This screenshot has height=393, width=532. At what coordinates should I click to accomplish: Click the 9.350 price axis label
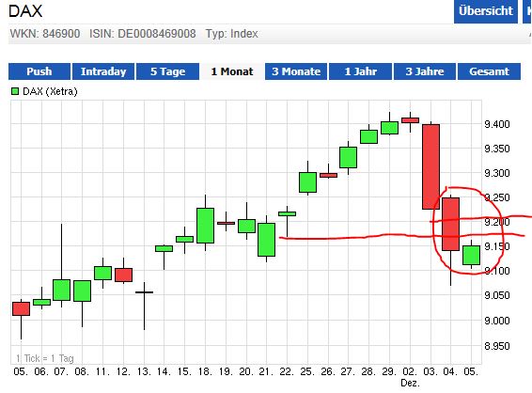tap(496, 149)
